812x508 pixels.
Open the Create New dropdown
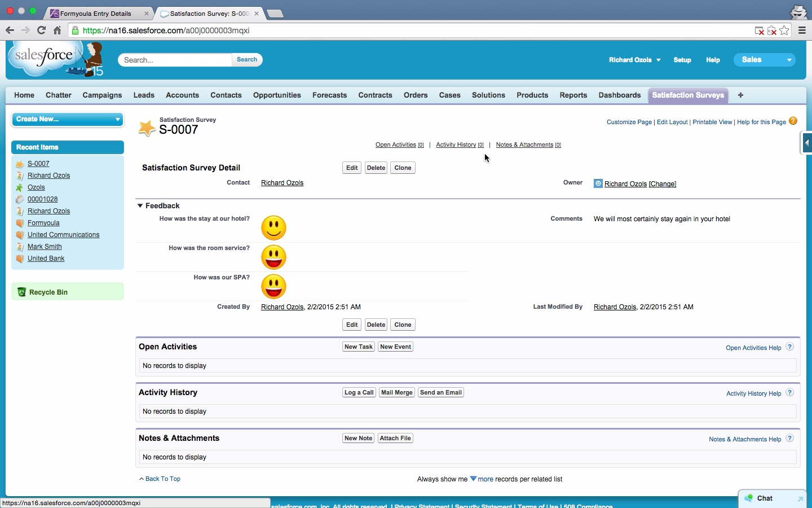pyautogui.click(x=68, y=119)
